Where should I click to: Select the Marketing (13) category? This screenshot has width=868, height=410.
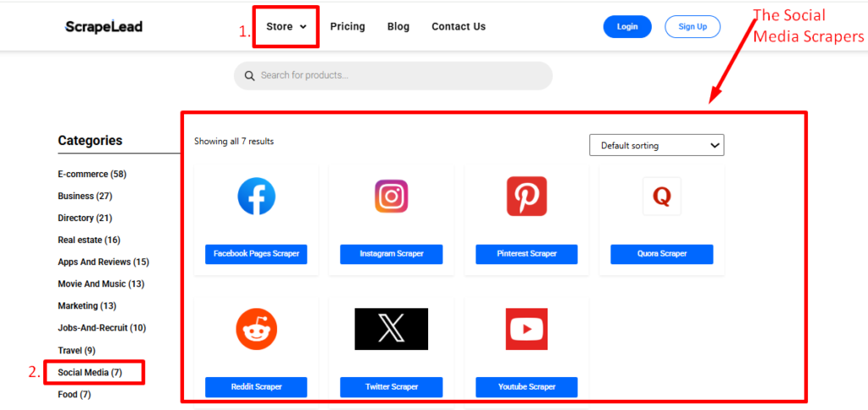pyautogui.click(x=87, y=306)
